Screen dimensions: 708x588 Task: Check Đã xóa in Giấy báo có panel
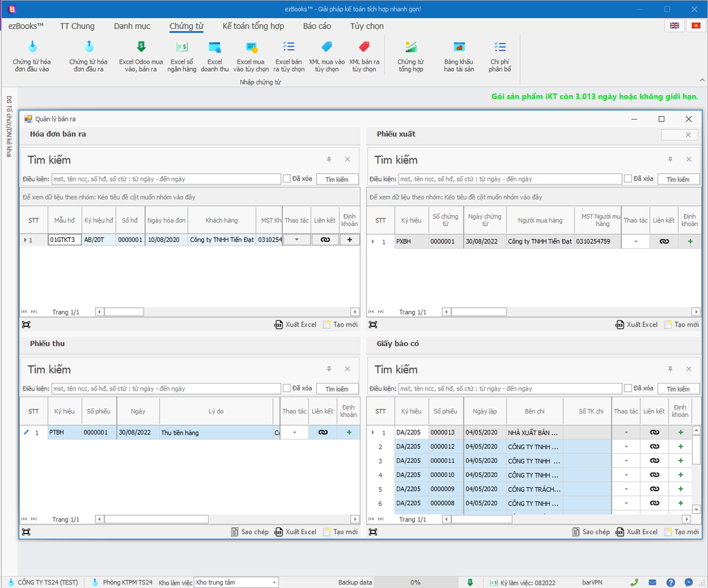tap(628, 388)
